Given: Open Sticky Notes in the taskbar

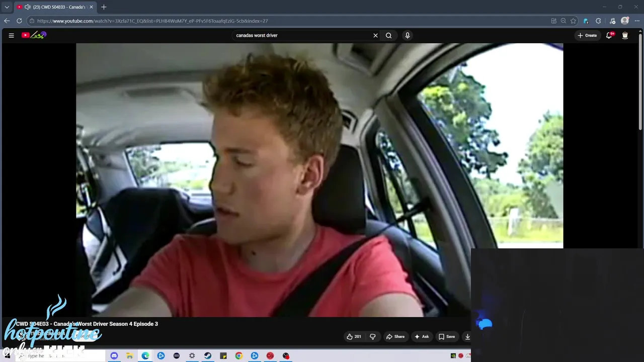Looking at the screenshot, I should pos(223,355).
